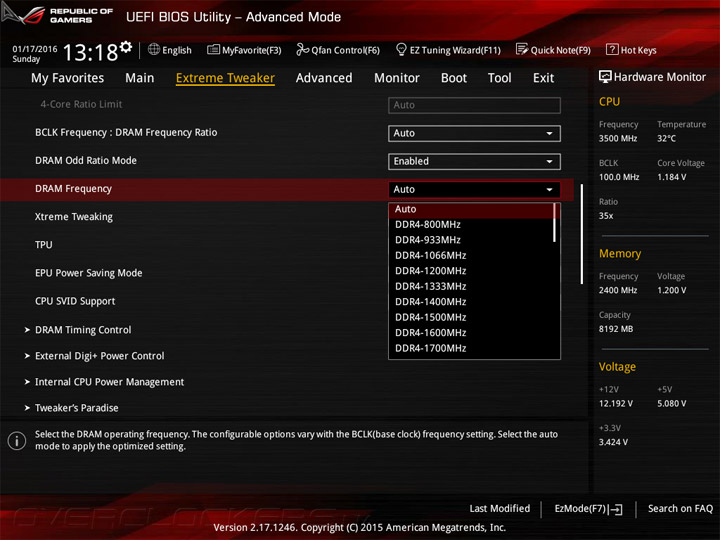
Task: Select CPU SVID Support row
Action: click(75, 301)
